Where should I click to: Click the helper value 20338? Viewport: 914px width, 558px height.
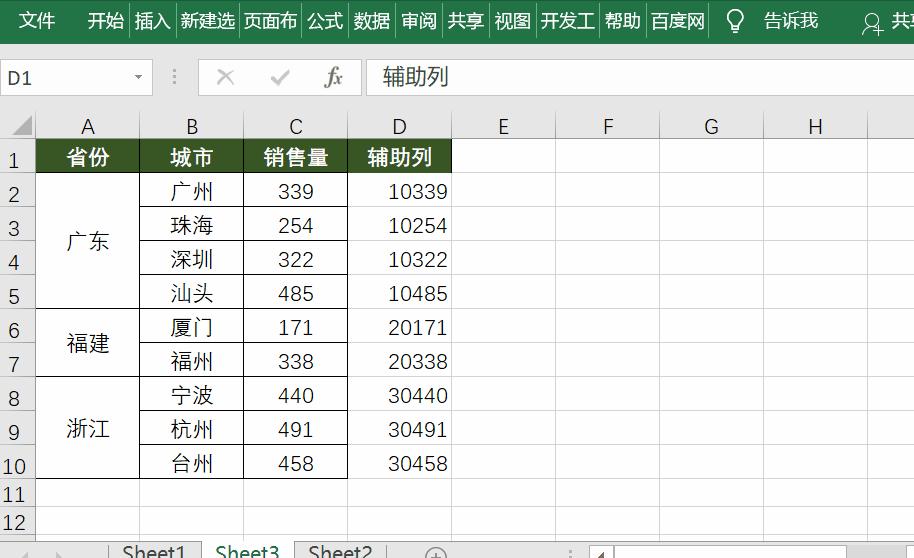pos(399,360)
